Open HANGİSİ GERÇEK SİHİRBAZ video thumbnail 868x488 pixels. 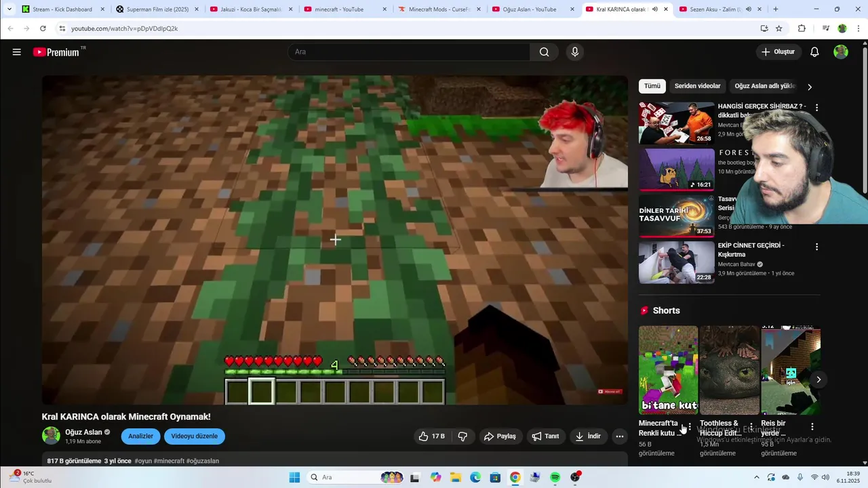click(x=677, y=123)
